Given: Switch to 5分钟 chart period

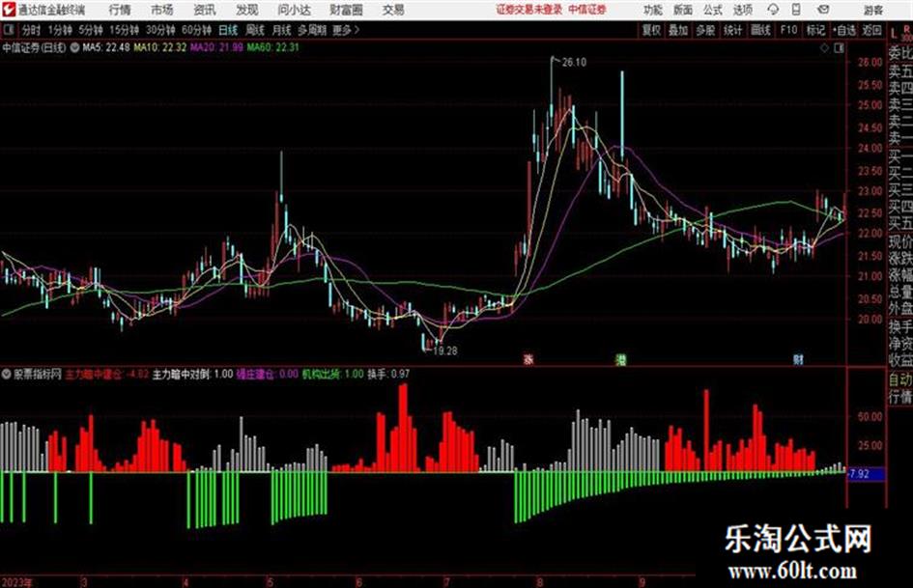Looking at the screenshot, I should (x=90, y=30).
